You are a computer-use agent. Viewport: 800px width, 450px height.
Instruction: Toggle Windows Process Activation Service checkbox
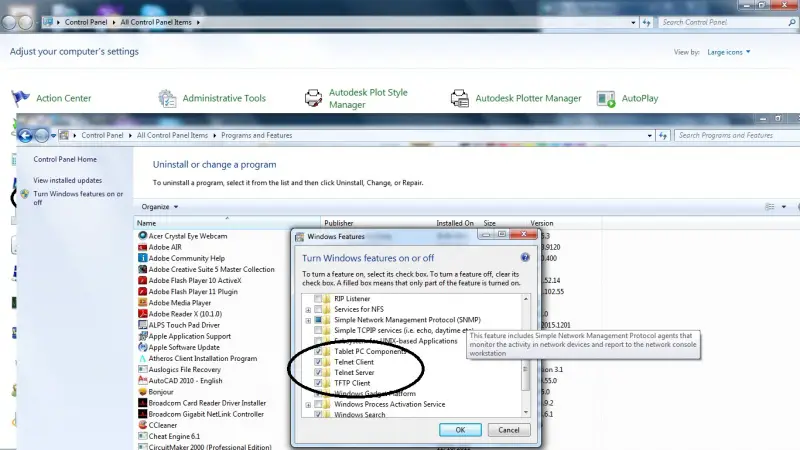coord(318,404)
